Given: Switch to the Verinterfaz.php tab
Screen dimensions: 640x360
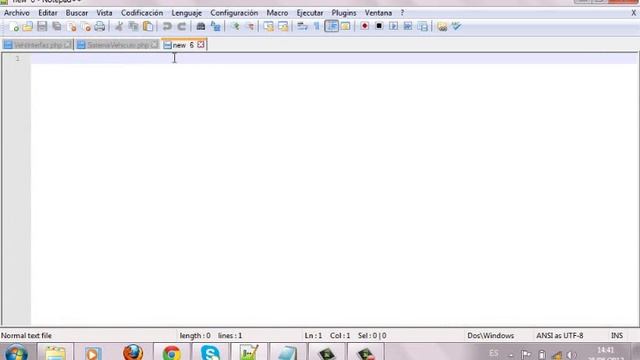Looking at the screenshot, I should 38,45.
